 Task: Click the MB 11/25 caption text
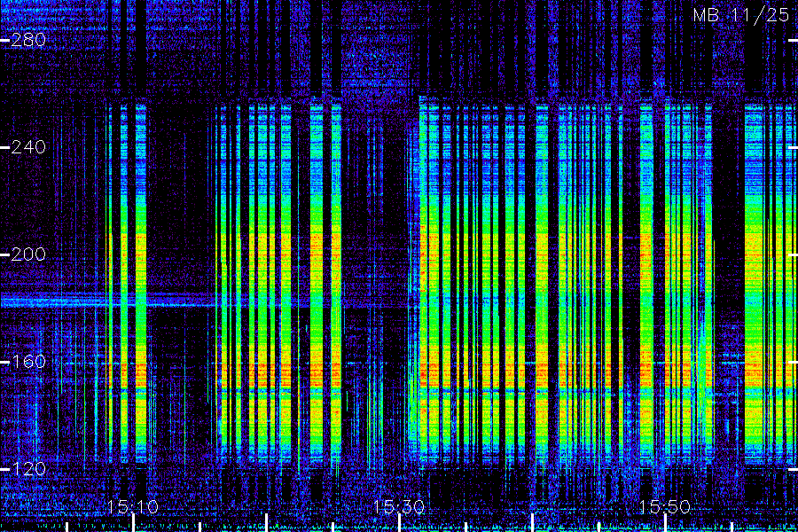coord(741,15)
